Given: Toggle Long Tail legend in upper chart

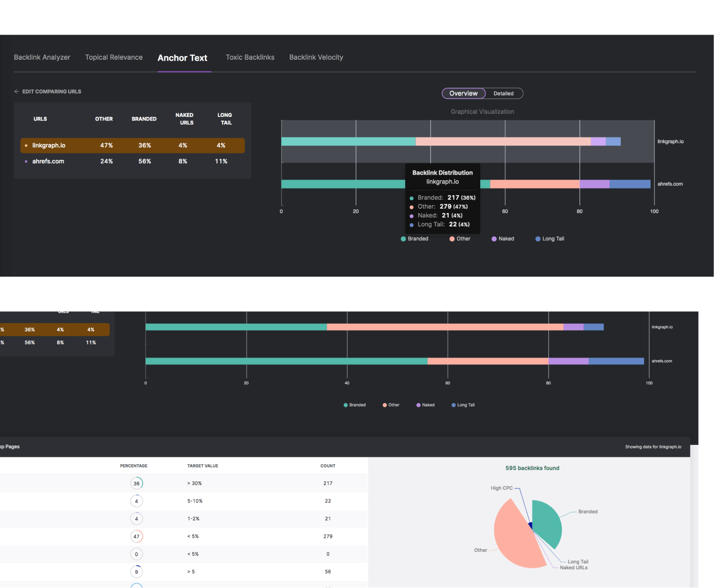Looking at the screenshot, I should tap(550, 239).
